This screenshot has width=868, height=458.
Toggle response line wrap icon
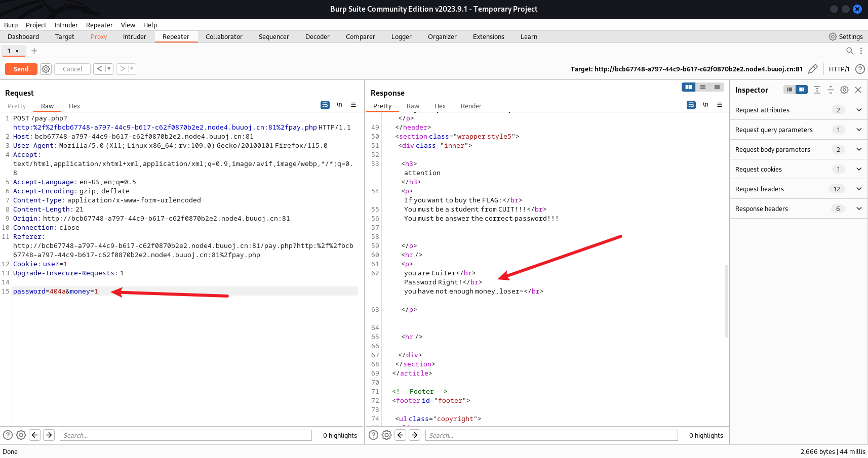tap(691, 105)
